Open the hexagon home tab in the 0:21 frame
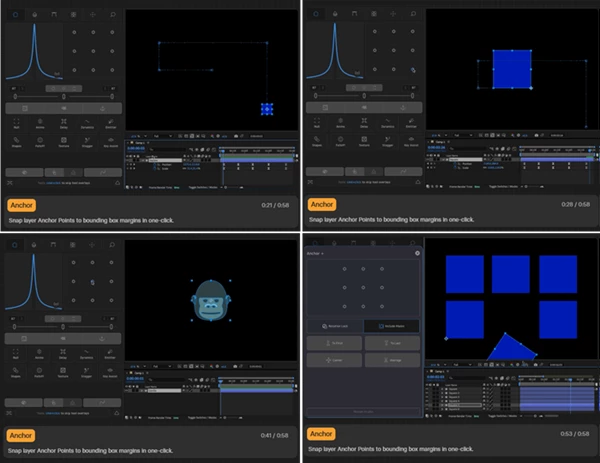The image size is (600, 463). (16, 15)
